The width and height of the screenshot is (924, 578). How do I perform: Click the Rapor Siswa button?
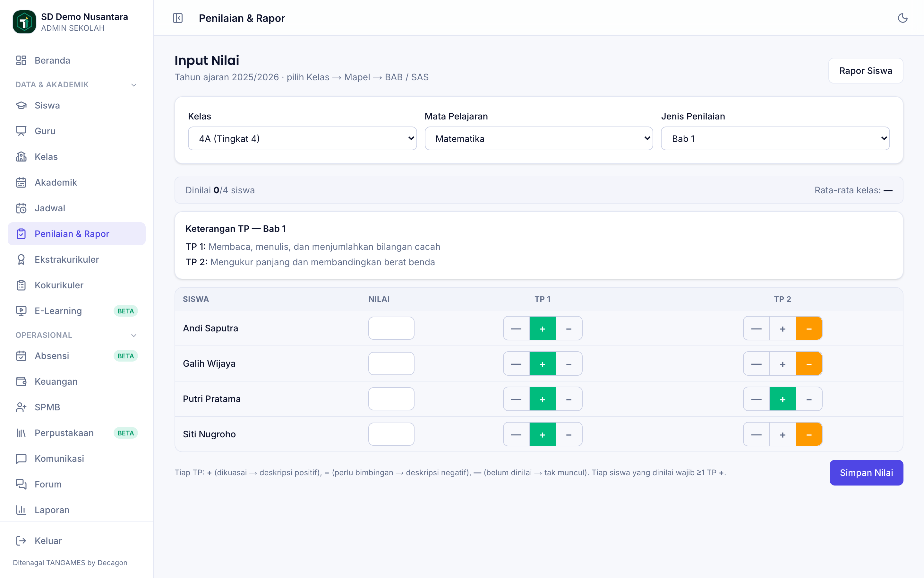click(x=866, y=71)
